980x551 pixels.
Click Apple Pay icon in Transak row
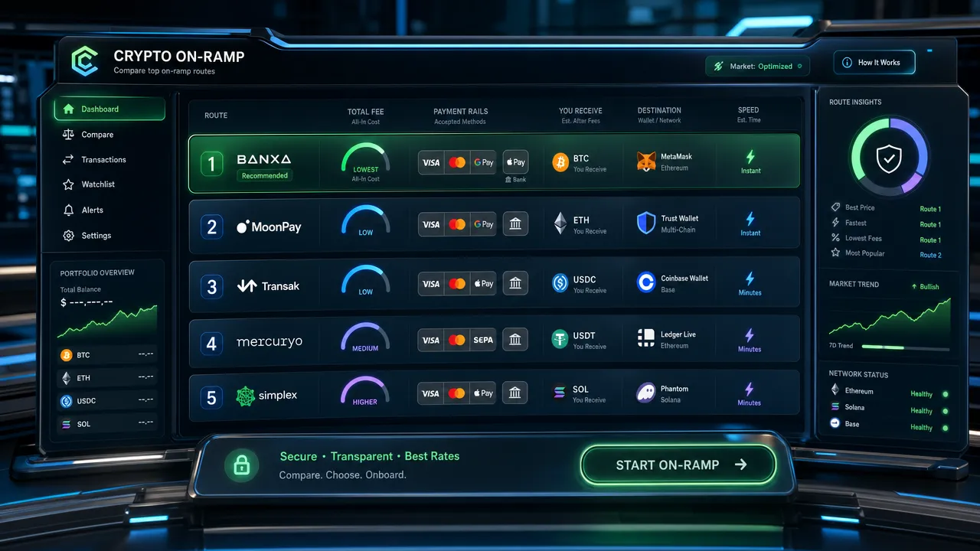tap(483, 284)
